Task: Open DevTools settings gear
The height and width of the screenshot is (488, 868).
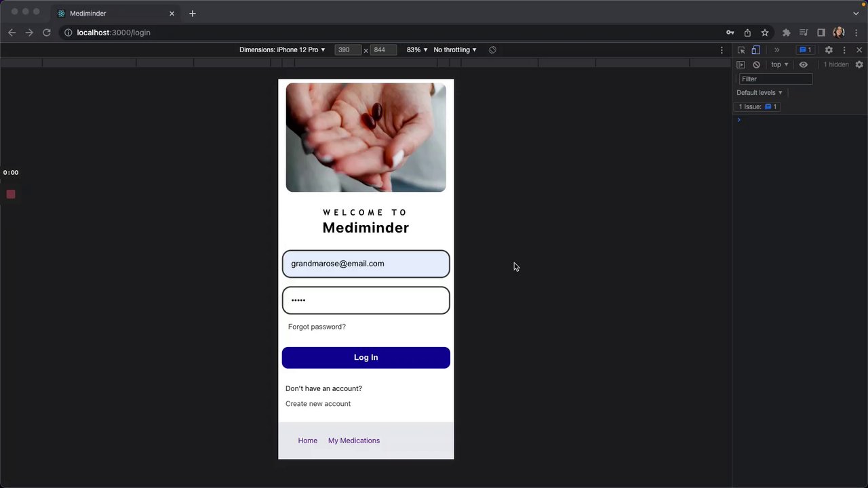Action: [829, 50]
